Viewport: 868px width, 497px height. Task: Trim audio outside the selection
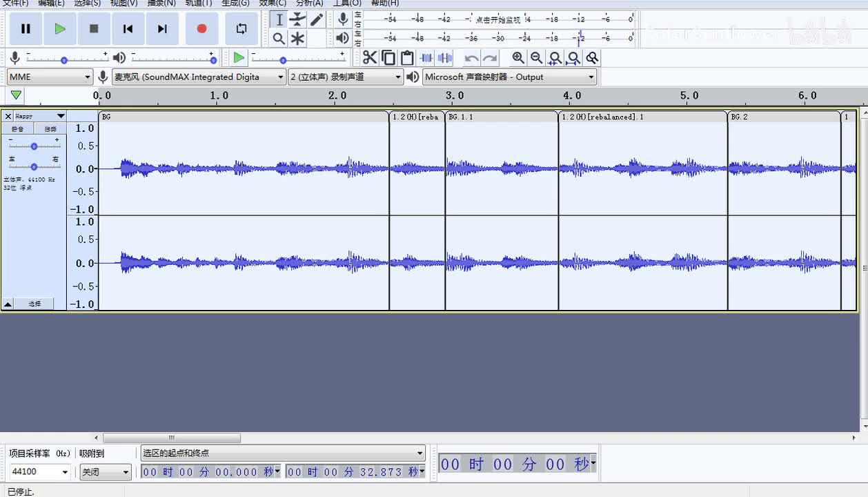[x=427, y=58]
